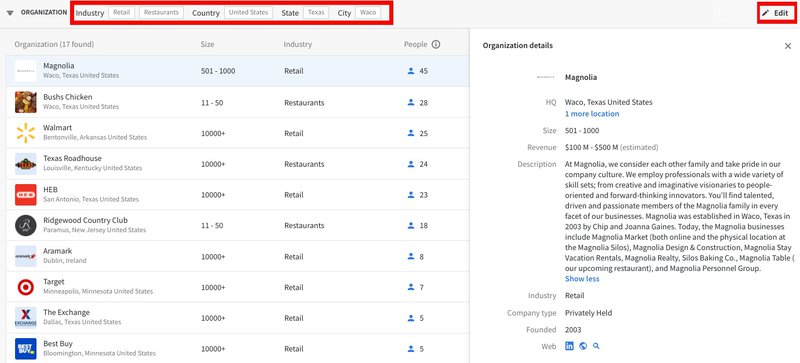Click the Magnolia logo in details panel

pyautogui.click(x=545, y=78)
